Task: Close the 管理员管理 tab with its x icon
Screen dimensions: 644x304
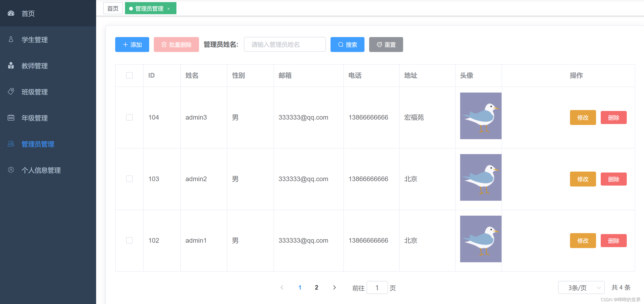Action: [x=169, y=9]
